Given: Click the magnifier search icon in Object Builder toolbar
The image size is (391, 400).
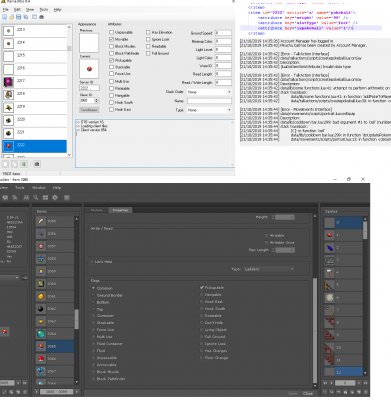Looking at the screenshot, I should click(36, 198).
